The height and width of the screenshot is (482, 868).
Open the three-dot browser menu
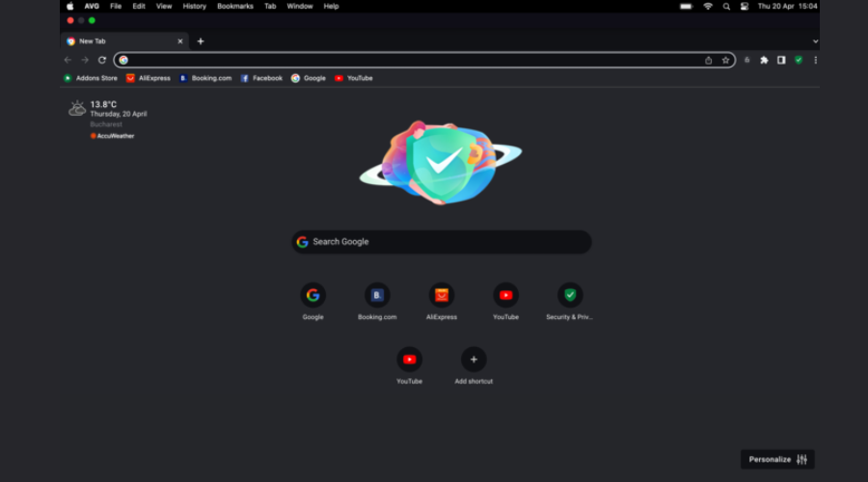point(815,60)
